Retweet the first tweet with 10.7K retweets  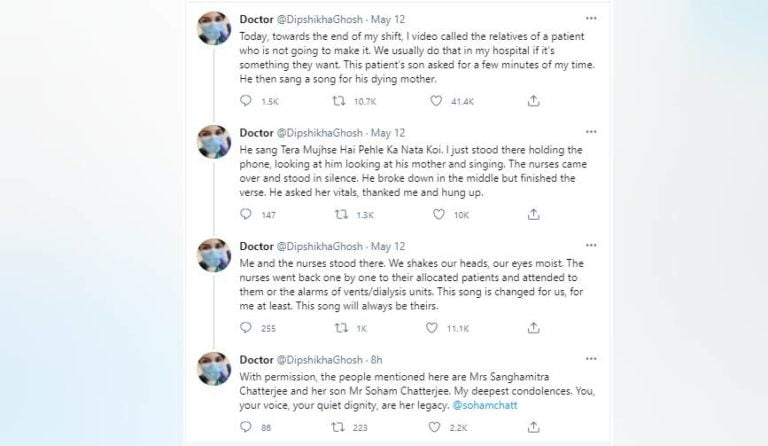tap(338, 101)
